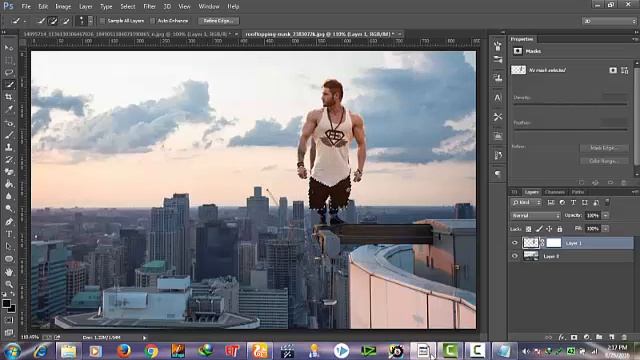640x360 pixels.
Task: Choose New Selection brush mode in options bar
Action: tap(41, 20)
